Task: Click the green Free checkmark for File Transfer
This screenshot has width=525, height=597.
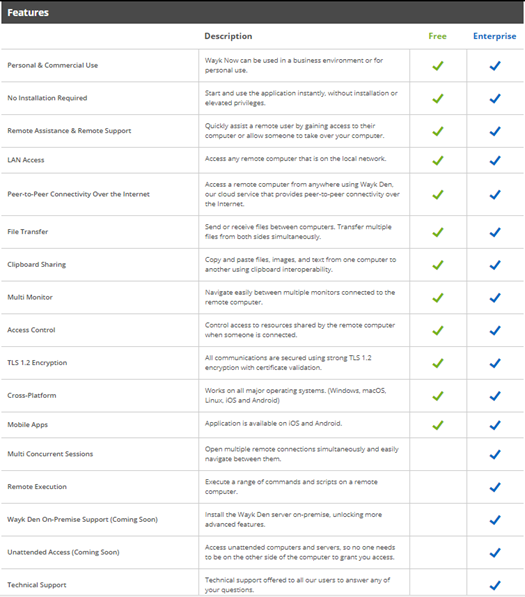Action: 438,232
